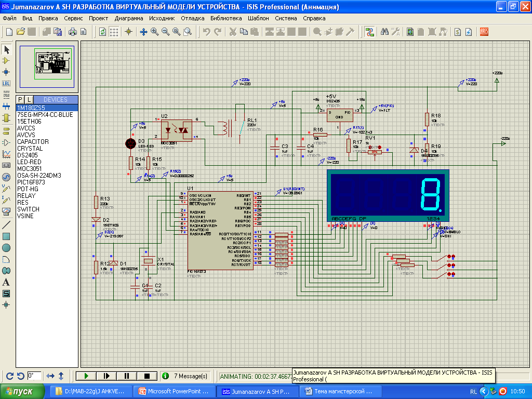The image size is (532, 399).
Task: Toggle the grid display toolbar icon
Action: click(114, 32)
